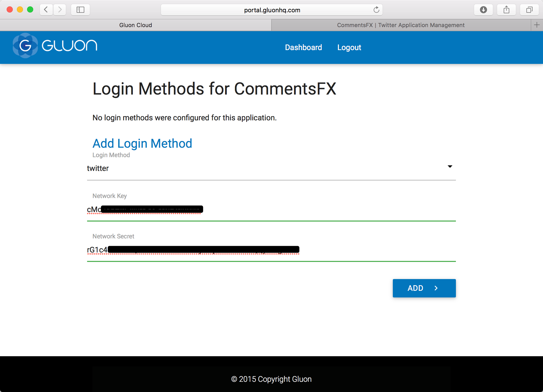Maximize window with green button
The image size is (543, 392).
pyautogui.click(x=30, y=10)
